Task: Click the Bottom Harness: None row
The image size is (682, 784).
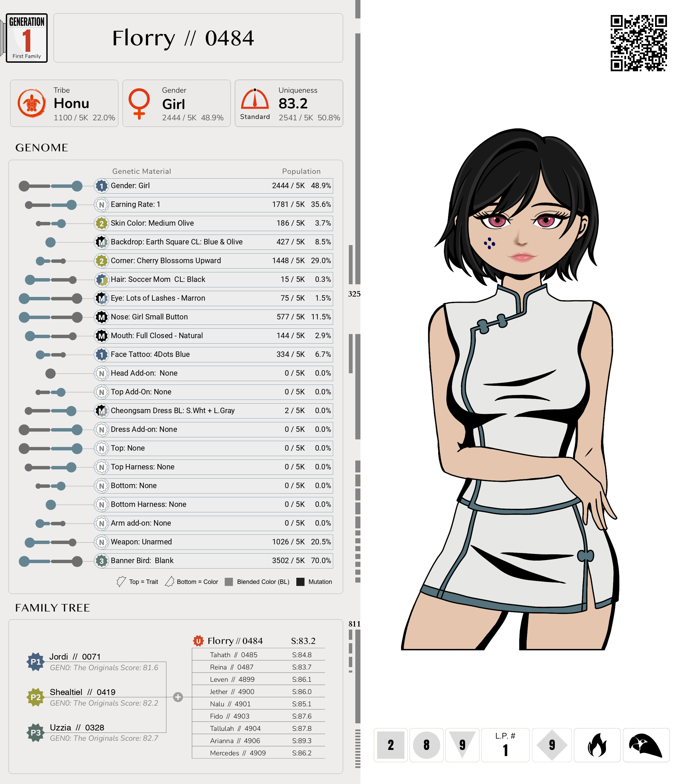Action: [213, 504]
